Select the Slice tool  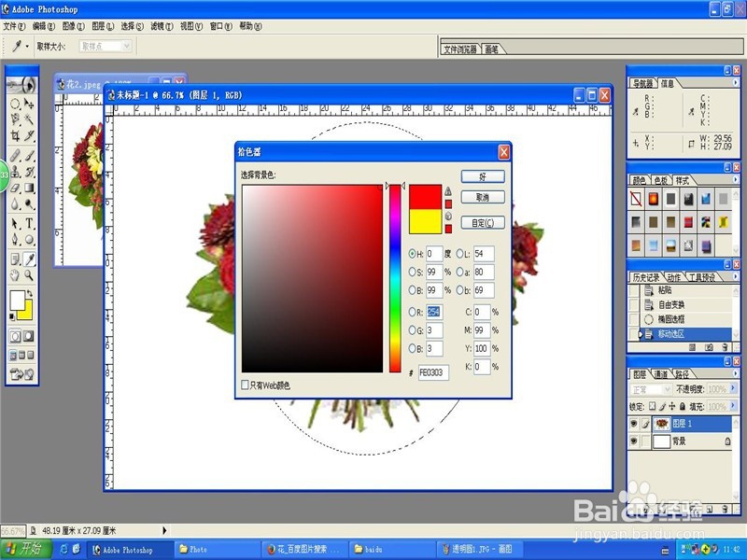tap(29, 135)
